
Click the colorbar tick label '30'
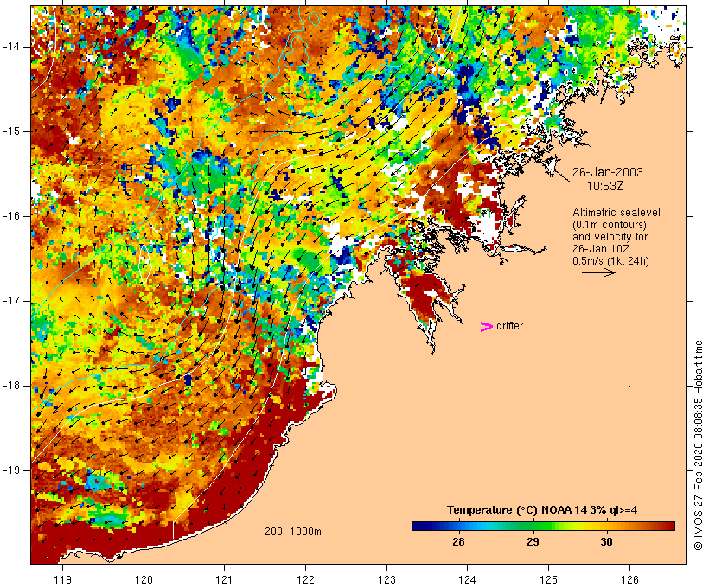[607, 541]
